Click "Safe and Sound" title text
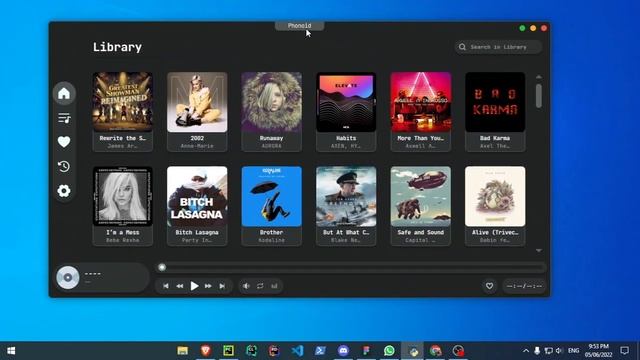This screenshot has width=640, height=360. click(x=421, y=232)
